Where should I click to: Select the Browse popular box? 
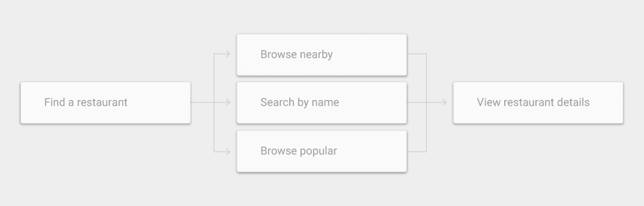tap(322, 151)
